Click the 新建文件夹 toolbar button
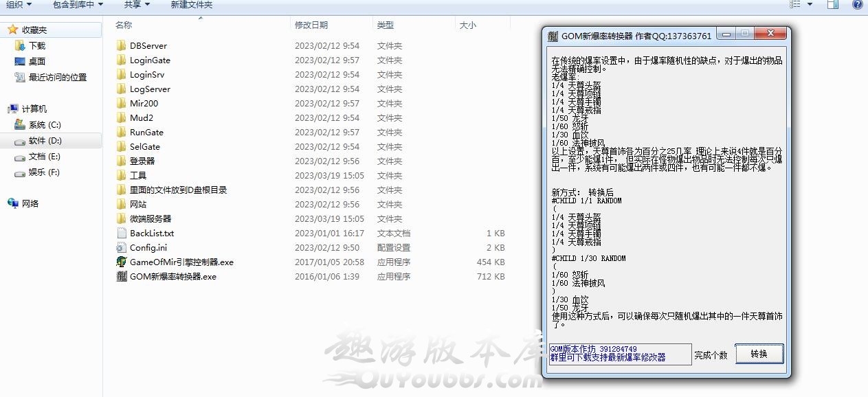 [x=191, y=4]
